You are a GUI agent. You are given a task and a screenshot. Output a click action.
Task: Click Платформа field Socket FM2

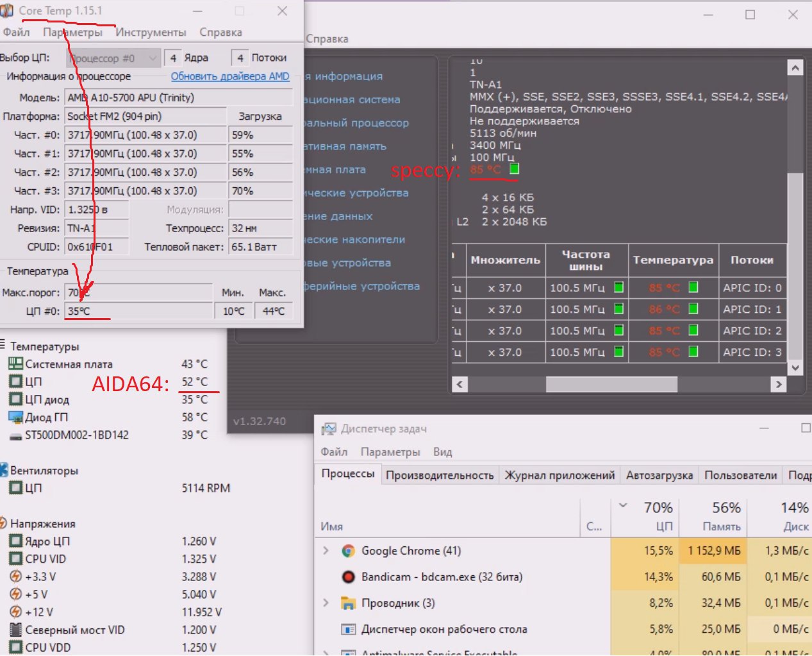pos(145,116)
